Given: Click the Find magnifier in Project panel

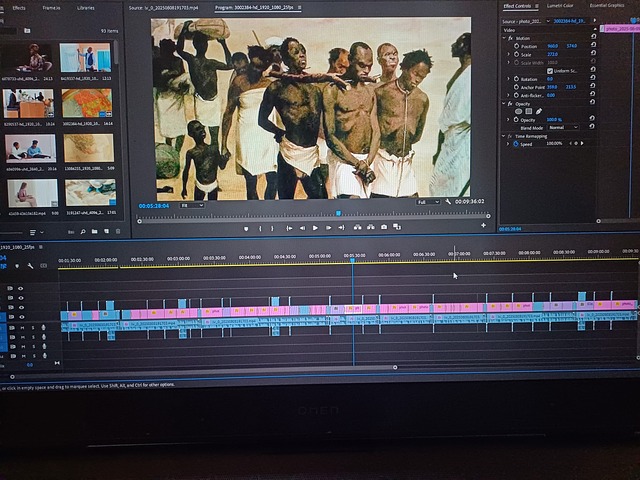Looking at the screenshot, I should coord(83,231).
